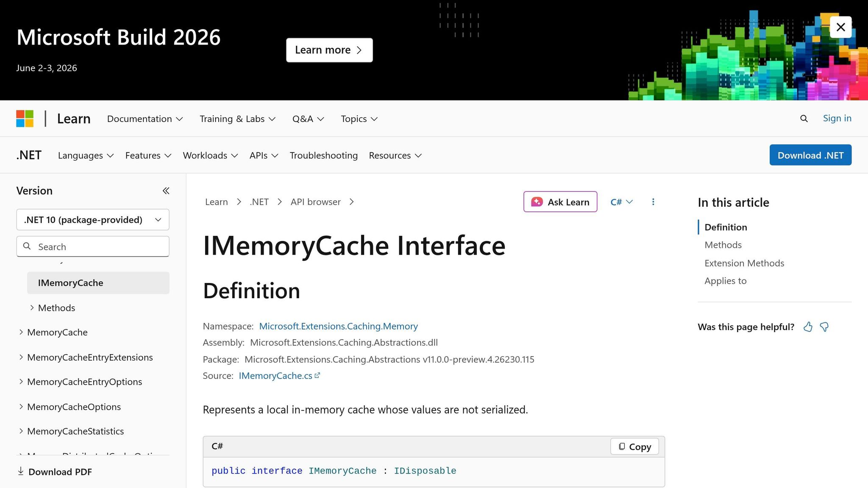Click the Learn more banner button
868x488 pixels.
(x=329, y=50)
